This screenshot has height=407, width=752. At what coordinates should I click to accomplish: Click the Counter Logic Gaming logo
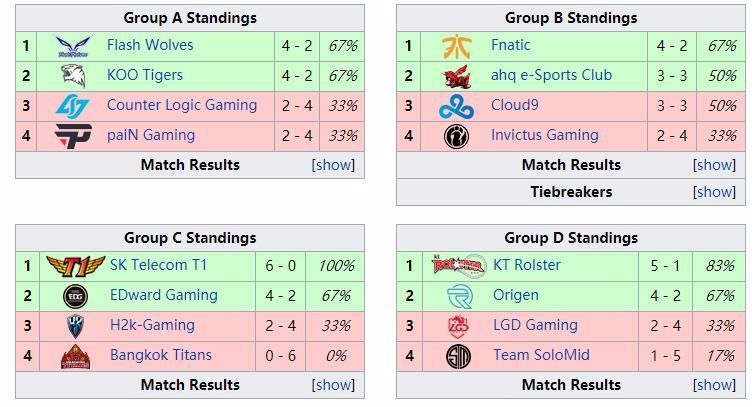click(x=74, y=106)
